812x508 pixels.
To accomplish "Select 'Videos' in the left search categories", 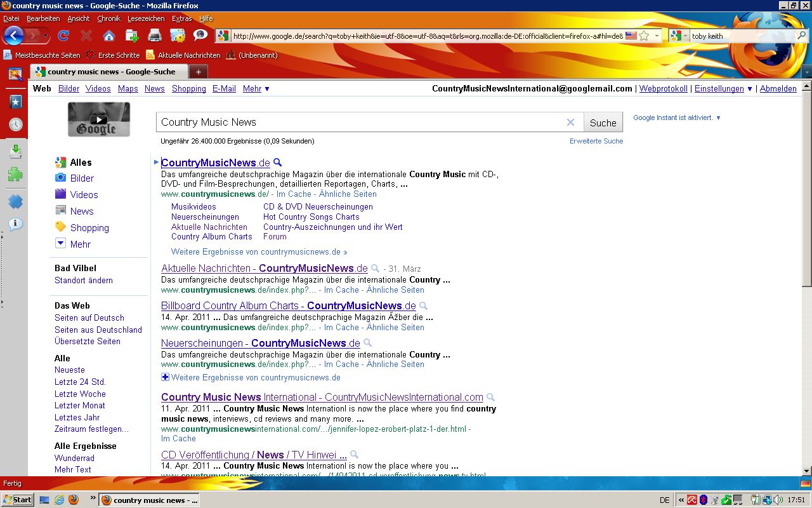I will point(77,195).
